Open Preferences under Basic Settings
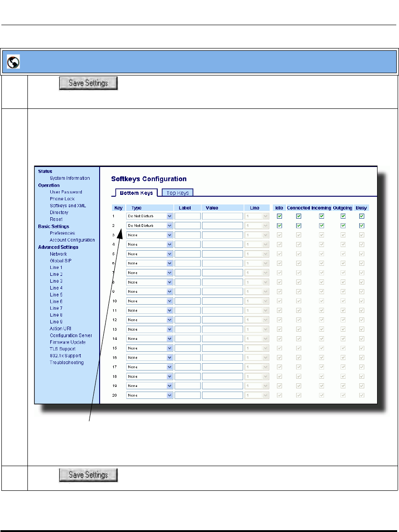399x532 pixels. tap(62, 233)
